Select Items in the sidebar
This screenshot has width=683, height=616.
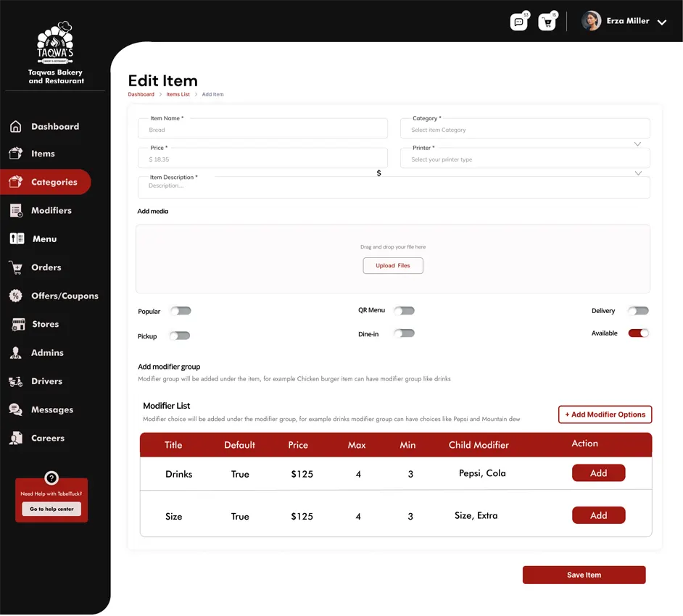click(44, 154)
